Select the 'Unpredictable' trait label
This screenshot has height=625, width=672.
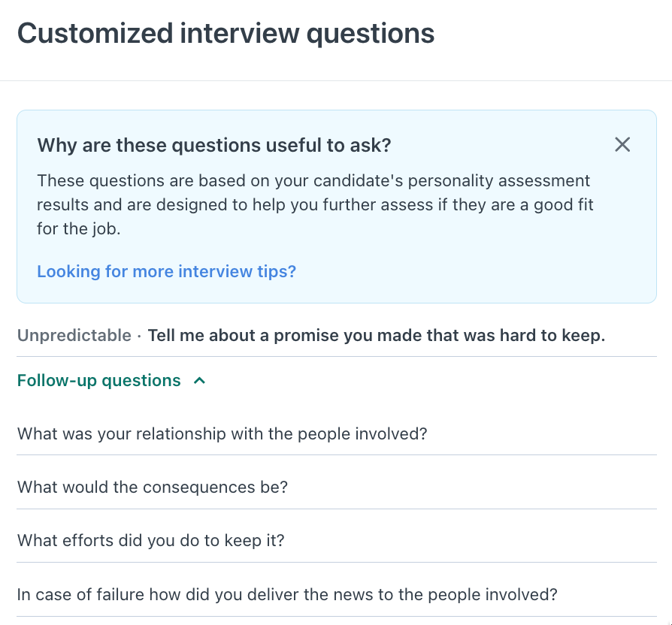click(74, 335)
